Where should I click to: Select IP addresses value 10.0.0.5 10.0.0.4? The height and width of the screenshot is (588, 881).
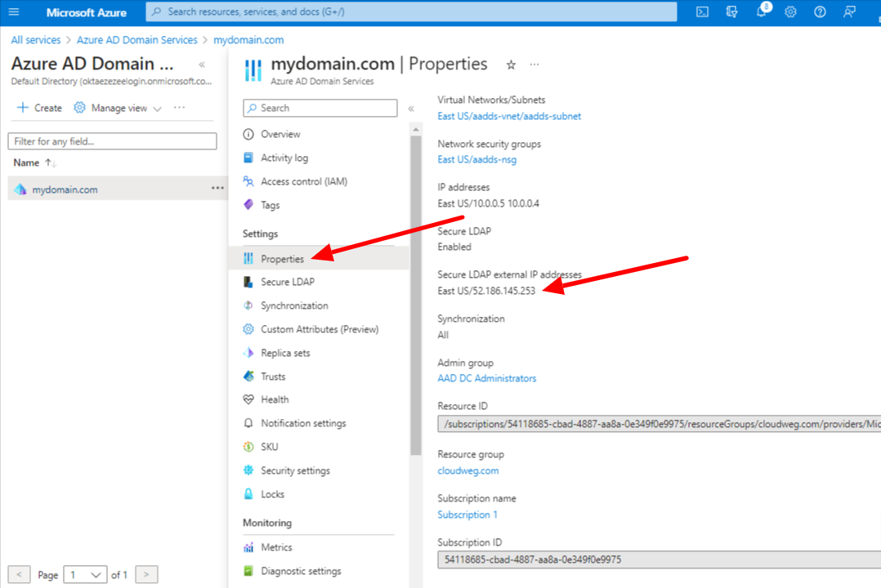click(488, 203)
